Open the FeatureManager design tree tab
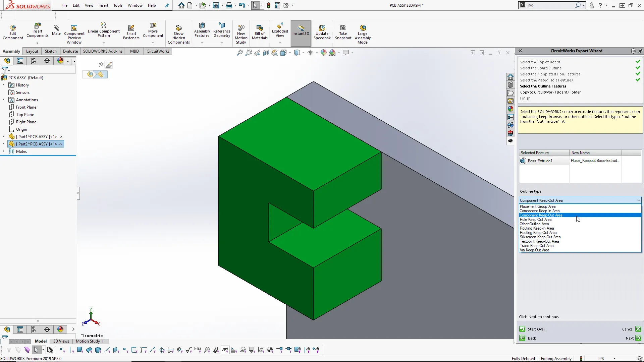644x362 pixels. click(x=7, y=61)
